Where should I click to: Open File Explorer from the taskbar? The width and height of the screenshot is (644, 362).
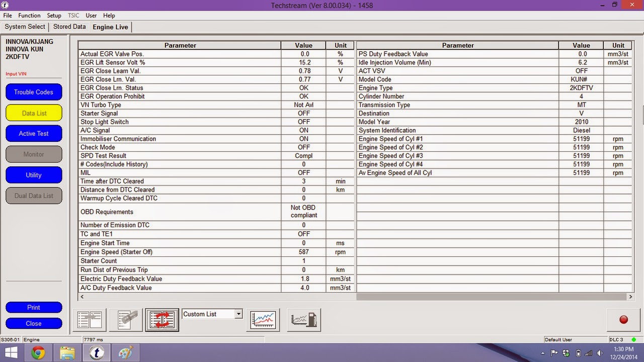pyautogui.click(x=67, y=353)
